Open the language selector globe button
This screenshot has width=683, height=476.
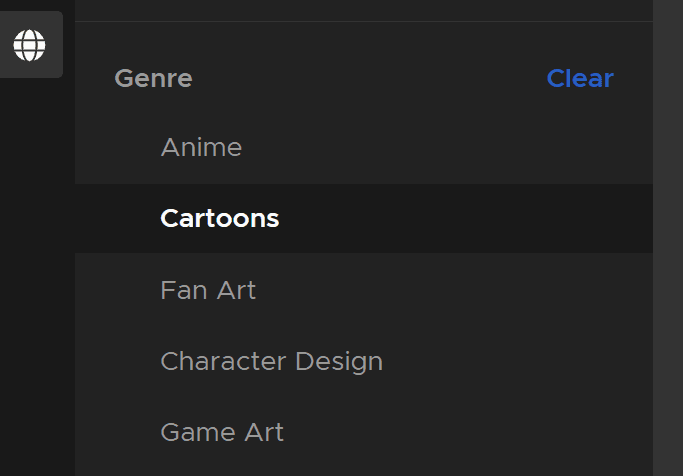30,45
